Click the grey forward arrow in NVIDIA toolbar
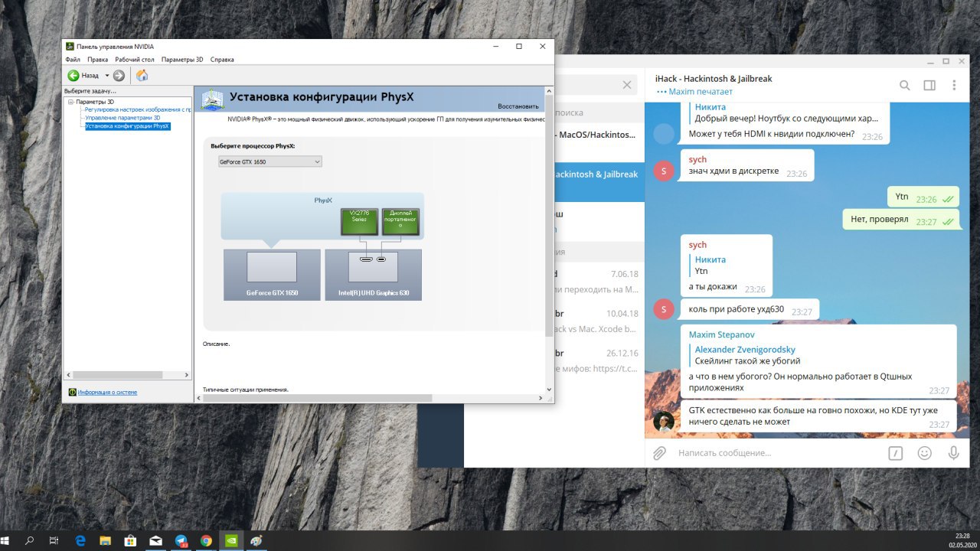The width and height of the screenshot is (980, 551). [x=119, y=76]
